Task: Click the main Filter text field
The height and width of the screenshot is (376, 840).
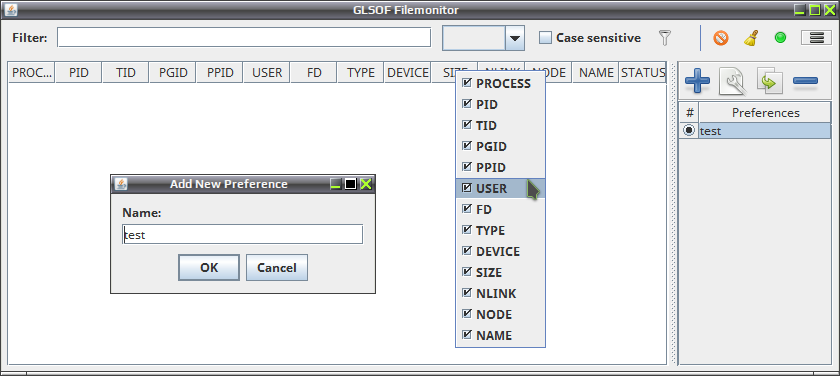Action: click(244, 37)
